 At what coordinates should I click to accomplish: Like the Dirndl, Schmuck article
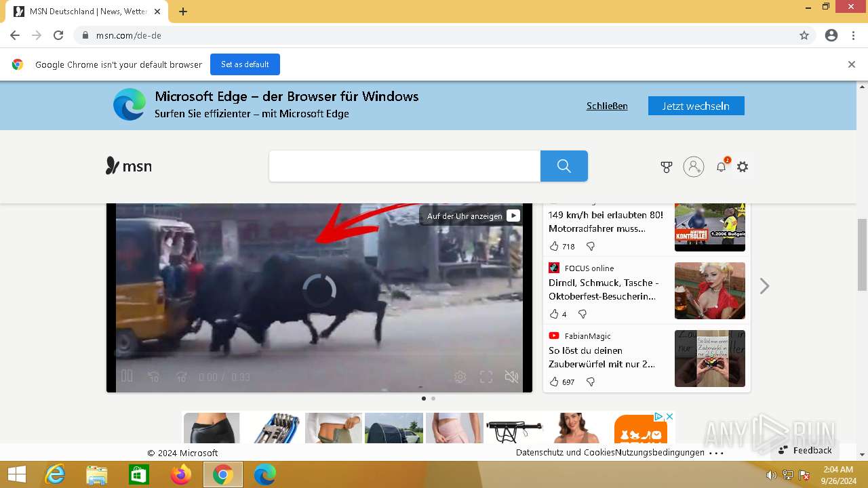(x=554, y=314)
